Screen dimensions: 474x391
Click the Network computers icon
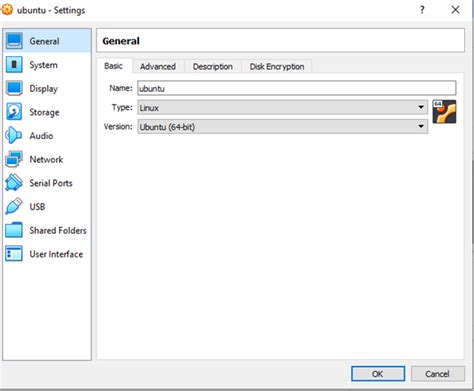(x=14, y=159)
